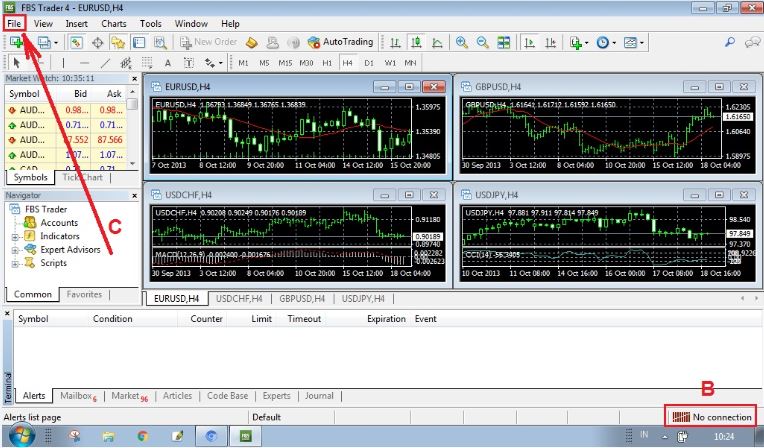The height and width of the screenshot is (448, 764).
Task: Sort alerts by Symbol column header
Action: click(33, 319)
